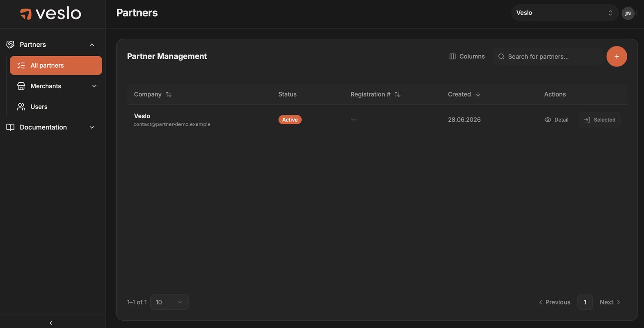Open the rows per page dropdown showing 10
This screenshot has height=328, width=644.
[x=170, y=302]
